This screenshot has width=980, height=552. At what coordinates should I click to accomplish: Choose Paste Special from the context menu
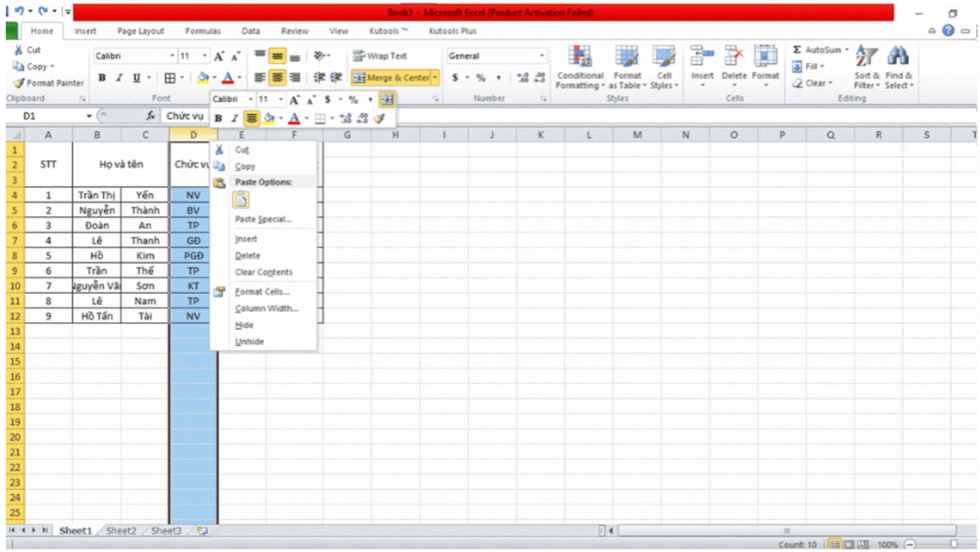pyautogui.click(x=263, y=219)
